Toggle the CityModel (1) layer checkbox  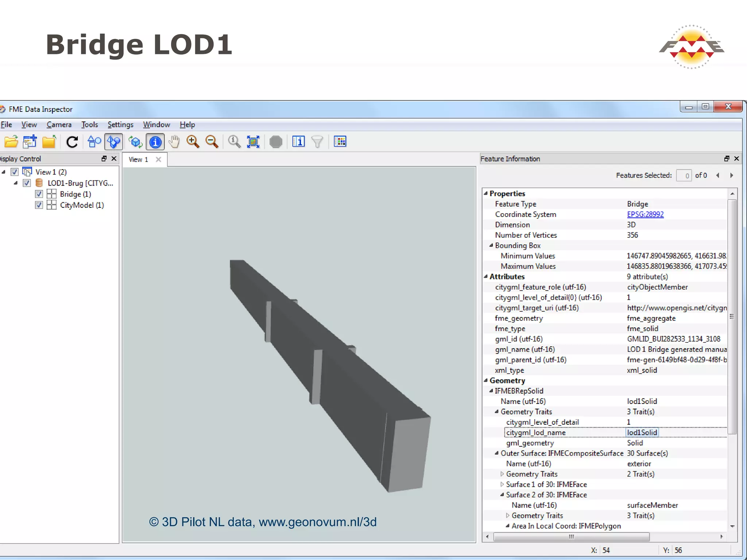39,205
